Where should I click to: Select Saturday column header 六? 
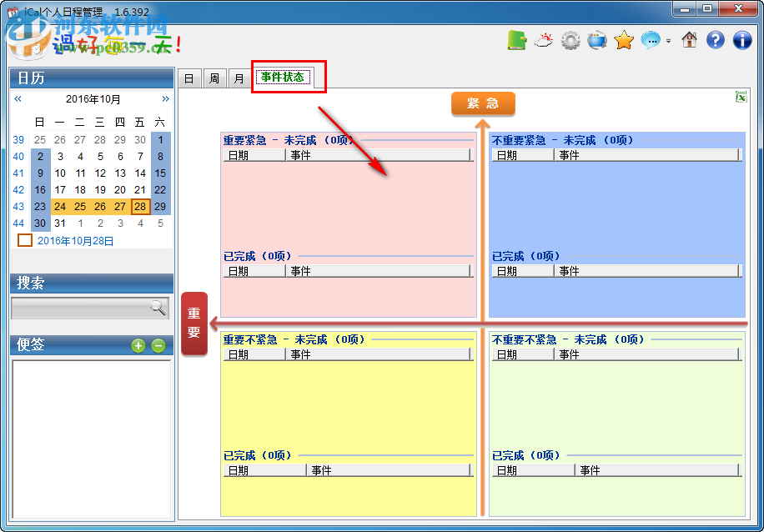click(160, 122)
